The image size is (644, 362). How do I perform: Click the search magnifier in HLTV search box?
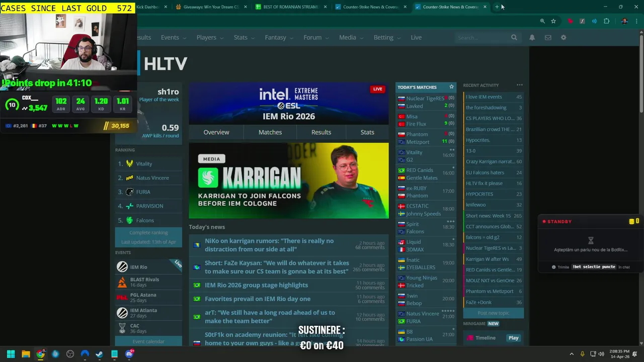[514, 37]
